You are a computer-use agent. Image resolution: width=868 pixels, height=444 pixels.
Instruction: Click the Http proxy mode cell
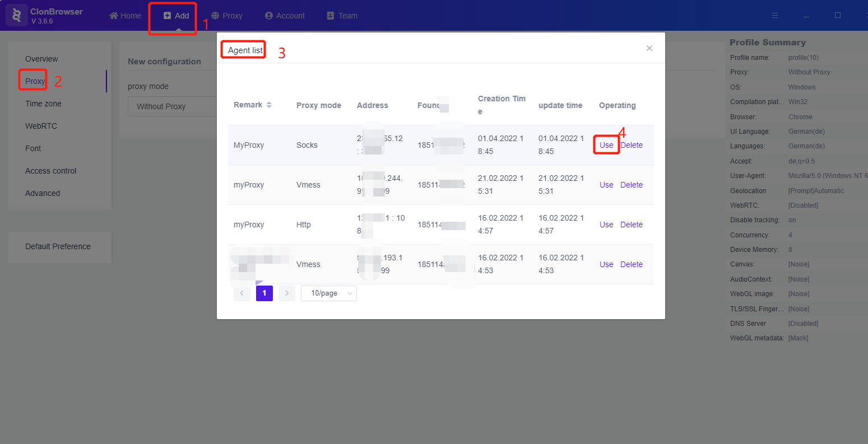pyautogui.click(x=304, y=225)
